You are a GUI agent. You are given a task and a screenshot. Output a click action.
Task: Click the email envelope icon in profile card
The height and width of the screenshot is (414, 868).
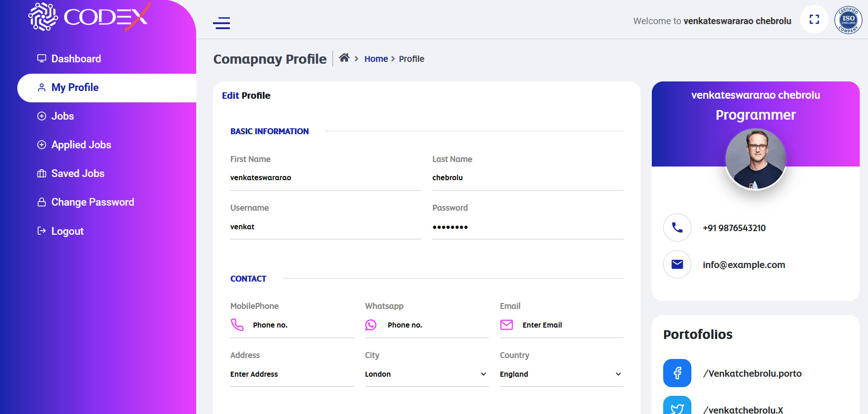[x=677, y=264]
